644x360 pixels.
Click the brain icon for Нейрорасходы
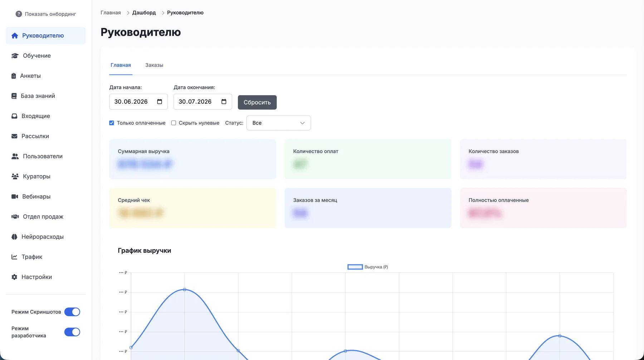(14, 237)
